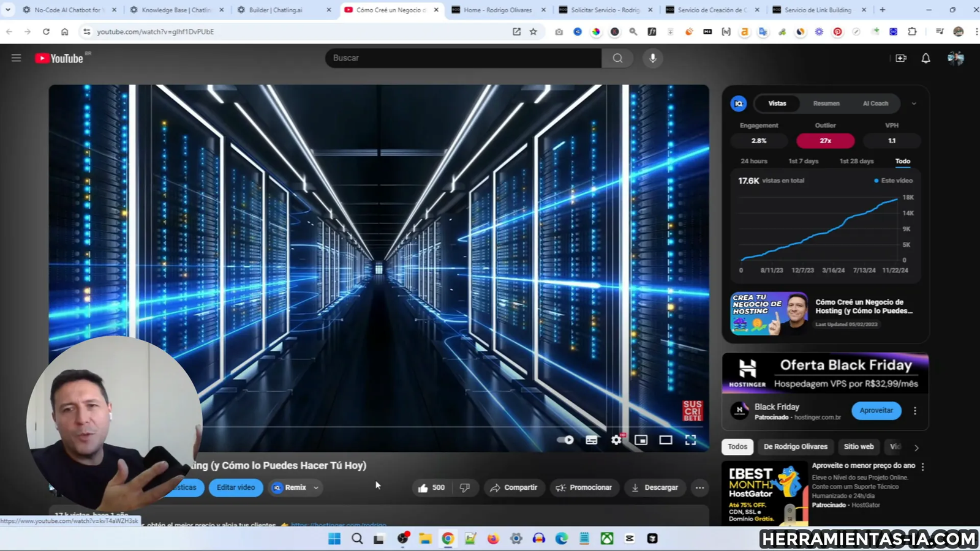Select the AI Coach tab
Image resolution: width=980 pixels, height=551 pixels.
875,103
